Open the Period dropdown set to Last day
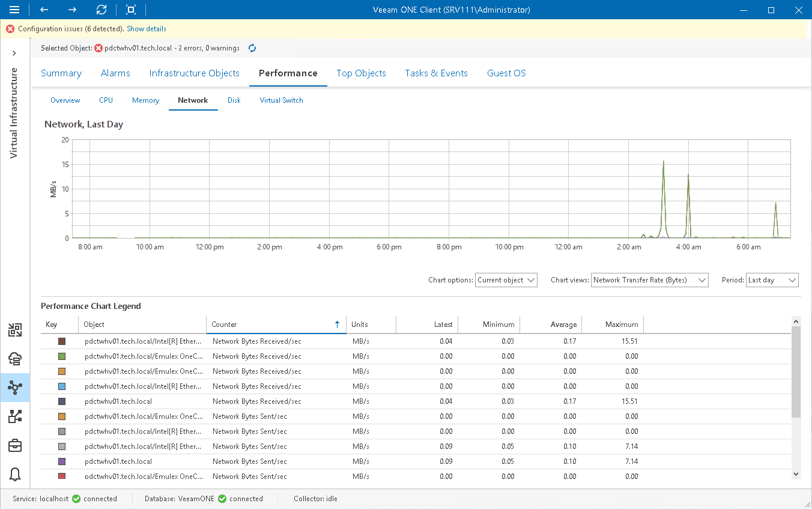This screenshot has height=509, width=812. pyautogui.click(x=772, y=279)
